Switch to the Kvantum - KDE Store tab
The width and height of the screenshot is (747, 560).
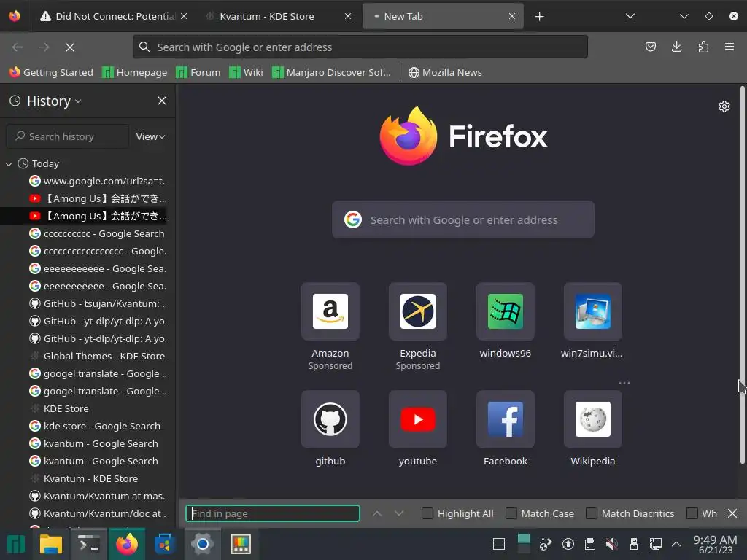pyautogui.click(x=280, y=16)
